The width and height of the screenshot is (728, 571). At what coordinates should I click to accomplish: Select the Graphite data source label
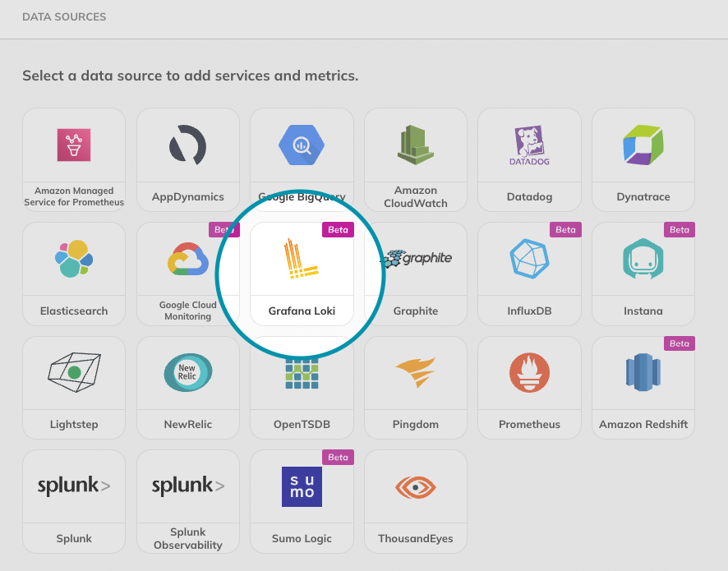click(415, 311)
